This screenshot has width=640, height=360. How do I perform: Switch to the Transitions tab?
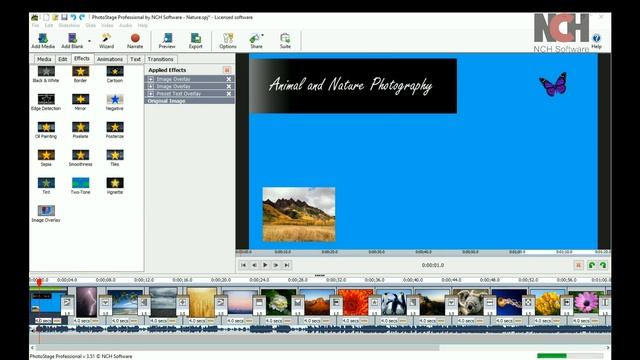160,59
